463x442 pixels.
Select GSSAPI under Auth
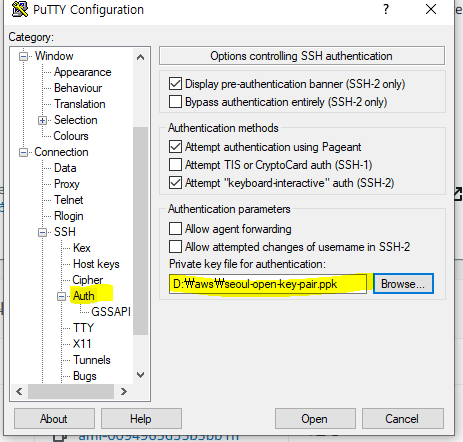111,312
